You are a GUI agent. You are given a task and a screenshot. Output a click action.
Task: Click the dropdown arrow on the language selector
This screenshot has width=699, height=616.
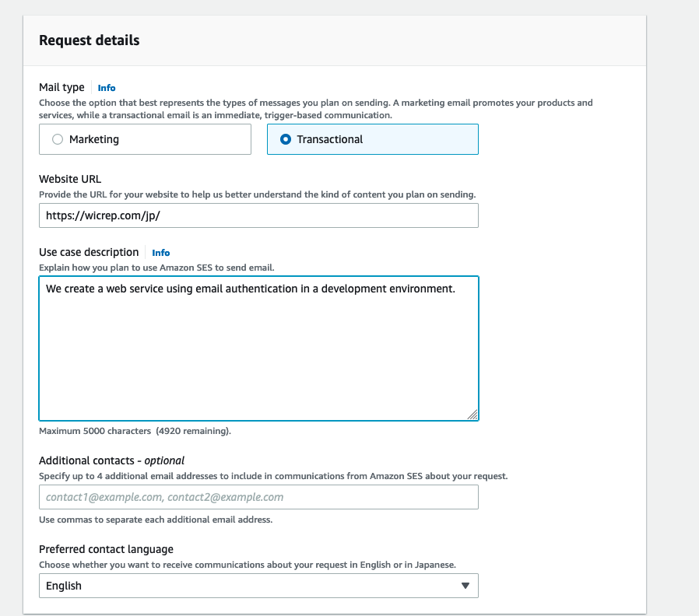pyautogui.click(x=465, y=586)
